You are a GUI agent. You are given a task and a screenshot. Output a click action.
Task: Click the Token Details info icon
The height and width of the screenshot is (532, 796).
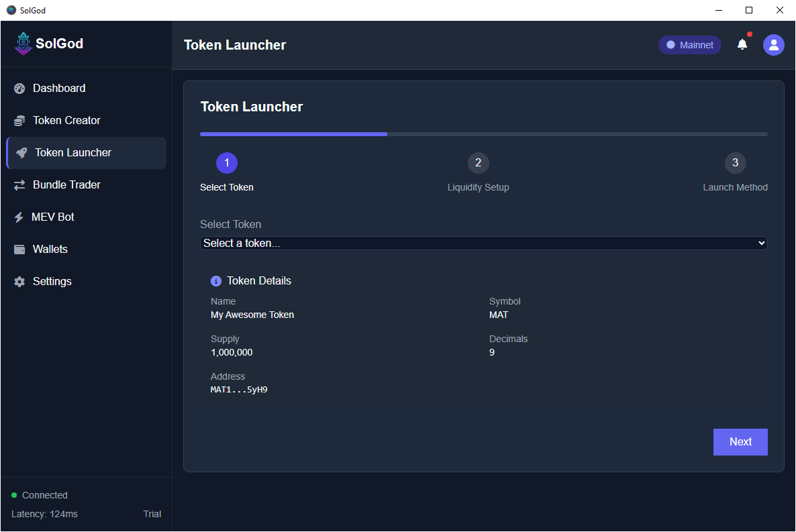[x=215, y=280]
